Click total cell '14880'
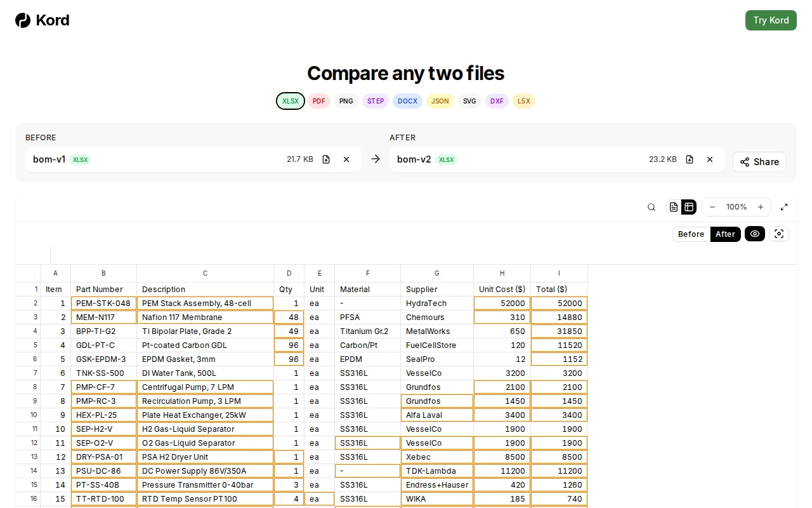Viewport: 812px width, 508px height. (x=559, y=317)
